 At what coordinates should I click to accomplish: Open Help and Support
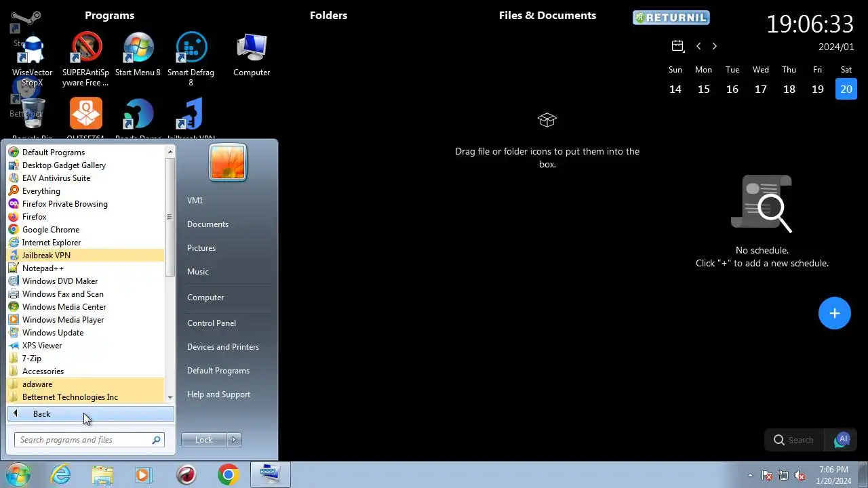218,394
